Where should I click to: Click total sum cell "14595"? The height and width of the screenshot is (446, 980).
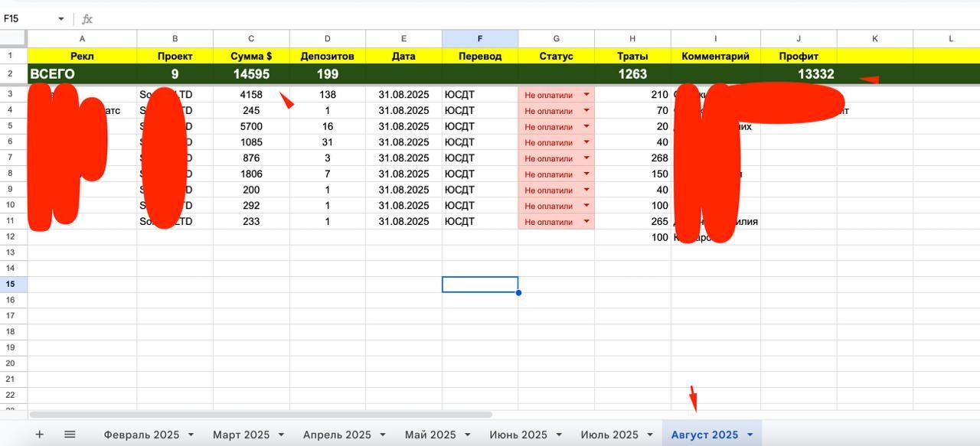(251, 74)
